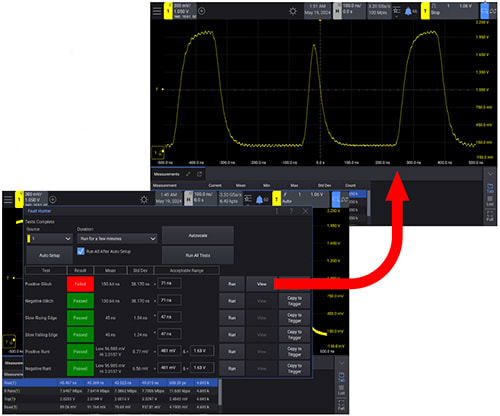Click the Autoscale button
The height and width of the screenshot is (416, 500).
coord(198,235)
